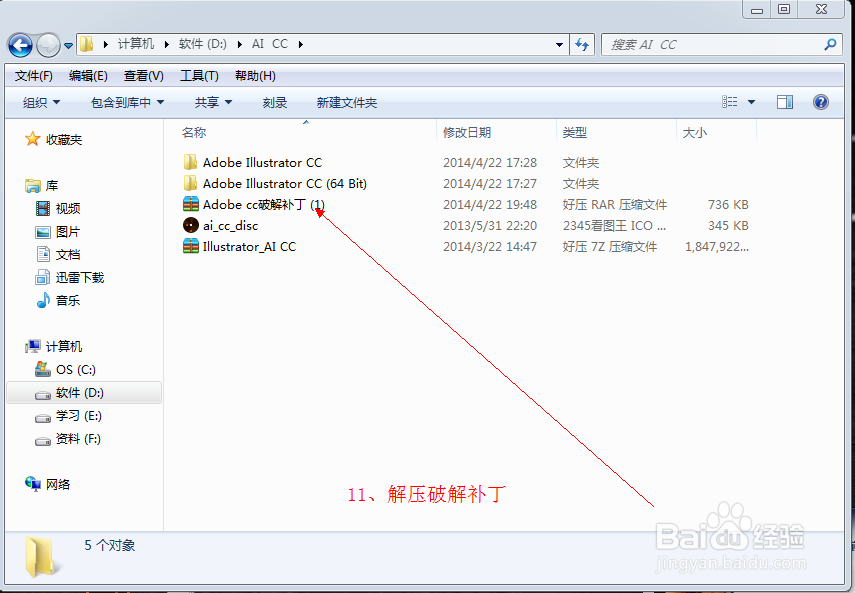Open the 组织 dropdown
855x593 pixels.
(x=41, y=102)
